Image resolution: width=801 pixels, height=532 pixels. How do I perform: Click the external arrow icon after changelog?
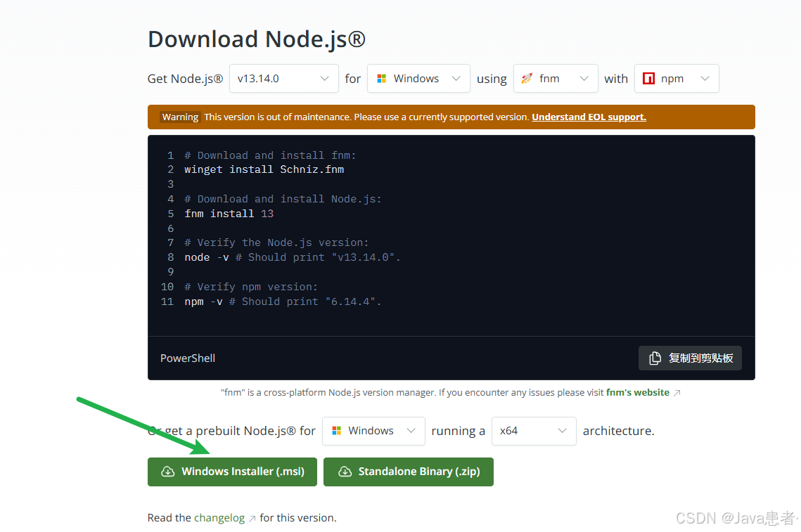click(x=252, y=519)
